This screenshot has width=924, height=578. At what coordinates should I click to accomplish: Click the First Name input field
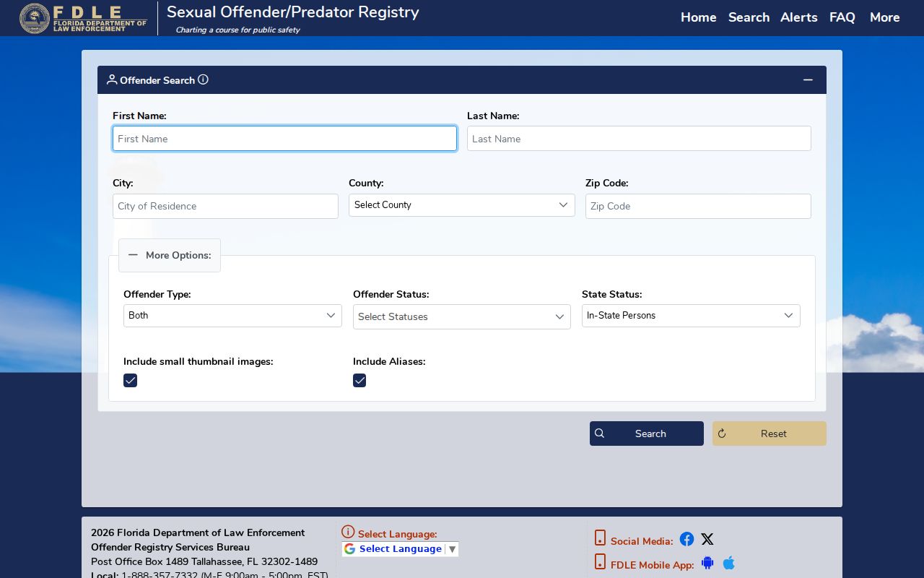(284, 139)
